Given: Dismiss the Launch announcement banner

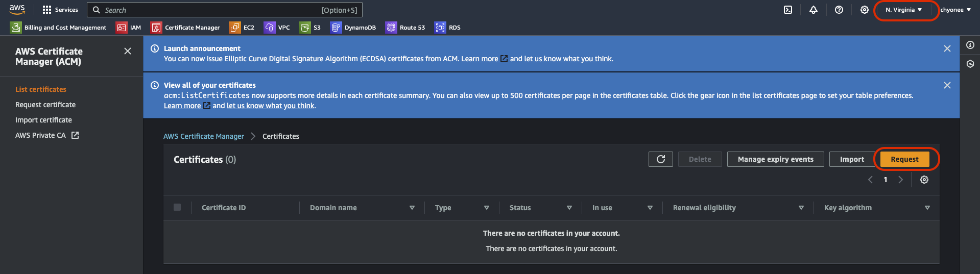Looking at the screenshot, I should coord(947,48).
